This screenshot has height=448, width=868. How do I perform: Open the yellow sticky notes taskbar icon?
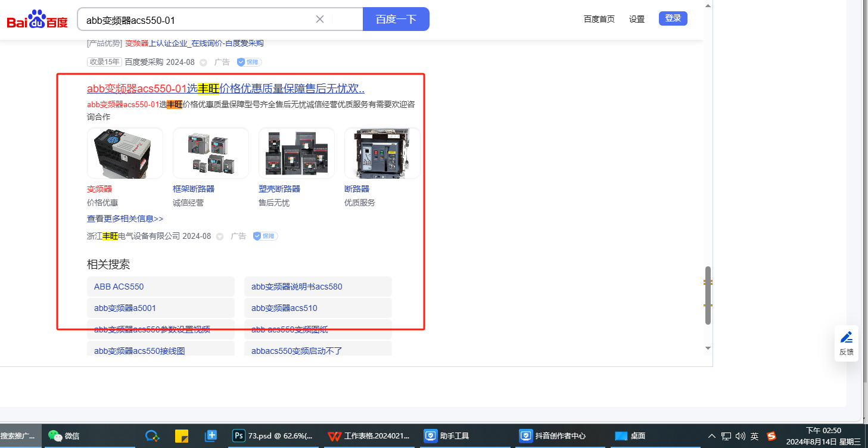[x=182, y=435]
